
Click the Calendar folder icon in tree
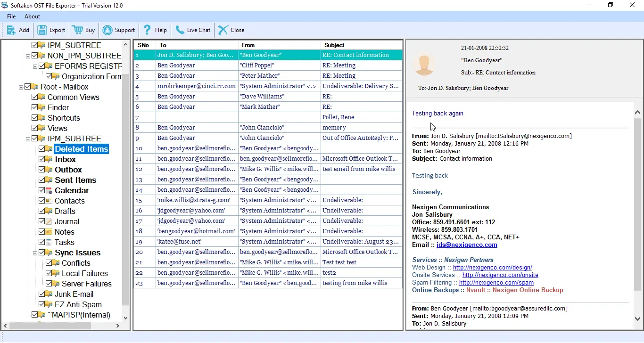49,190
